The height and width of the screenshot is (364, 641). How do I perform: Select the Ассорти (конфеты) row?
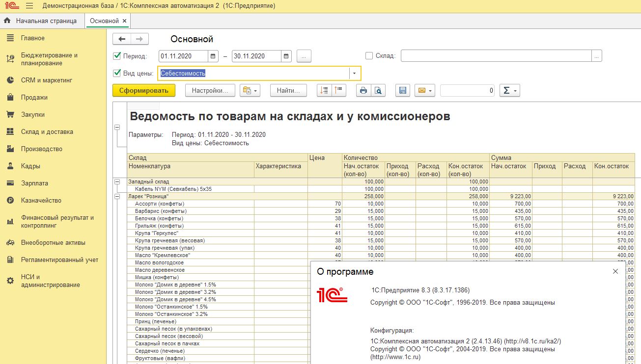point(381,204)
